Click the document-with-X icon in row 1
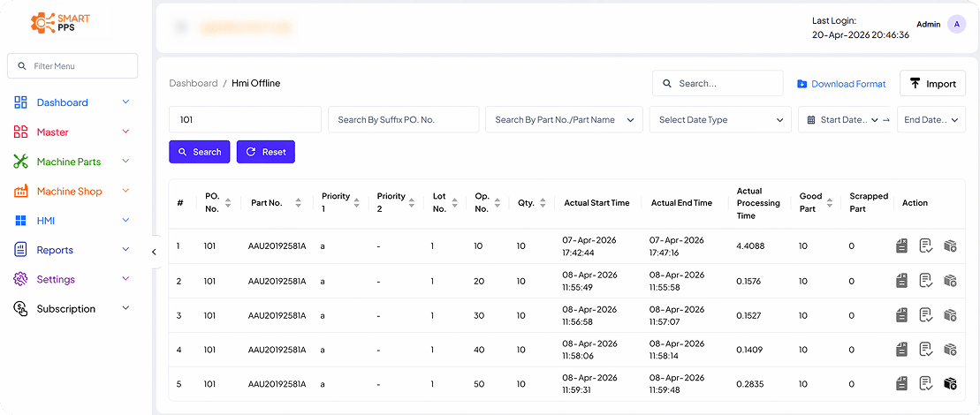This screenshot has height=415, width=980. [x=901, y=246]
